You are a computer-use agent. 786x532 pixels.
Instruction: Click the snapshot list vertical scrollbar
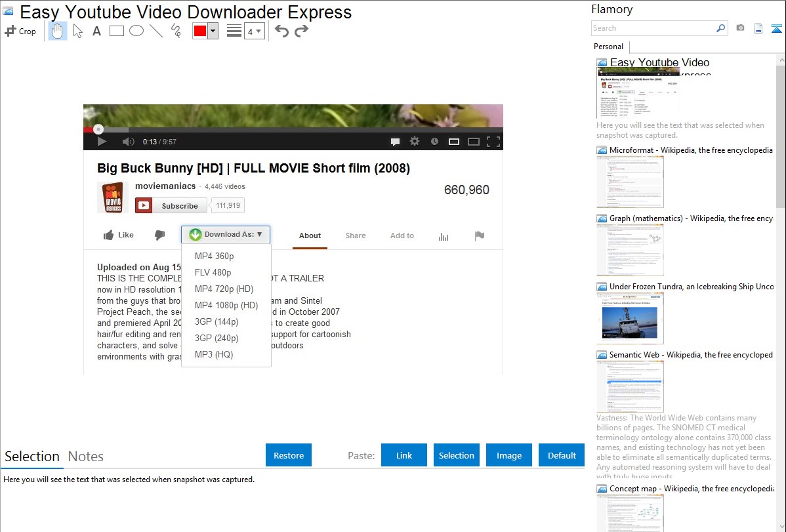tap(781, 135)
